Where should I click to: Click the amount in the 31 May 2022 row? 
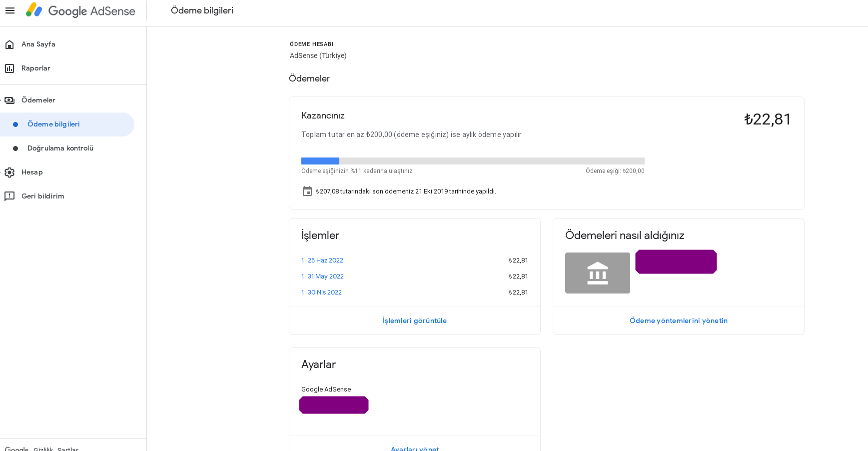click(518, 276)
